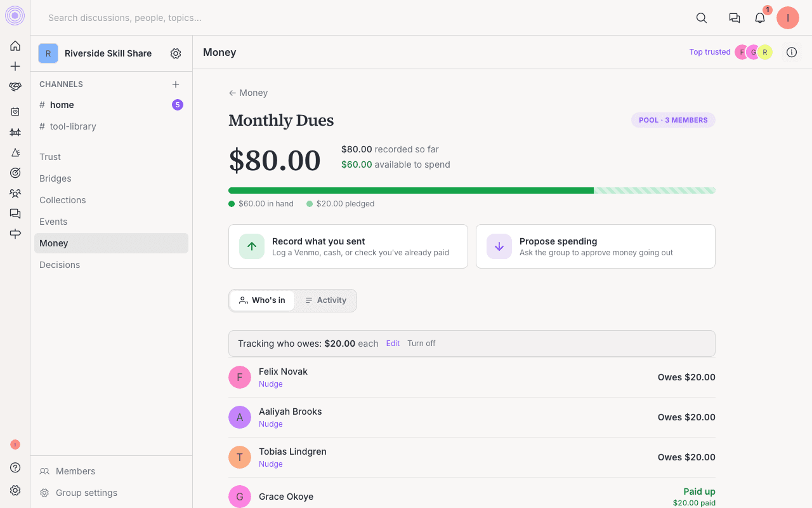Open the app settings gear at rail bottom
The height and width of the screenshot is (508, 812).
tap(15, 490)
